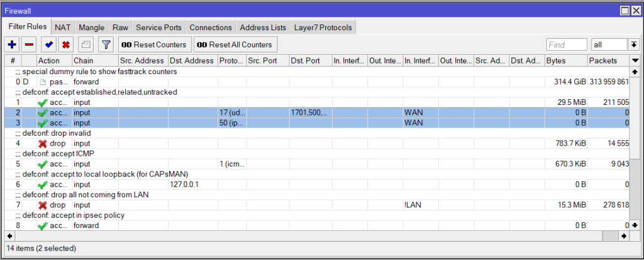Sort rules by the Bytes column header
The width and height of the screenshot is (644, 260).
[x=565, y=60]
